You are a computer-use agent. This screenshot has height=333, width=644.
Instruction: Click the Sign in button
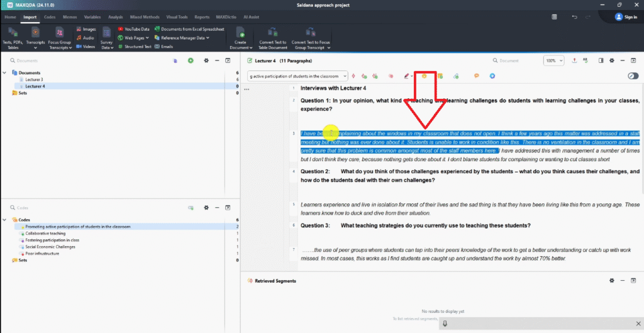tap(626, 17)
